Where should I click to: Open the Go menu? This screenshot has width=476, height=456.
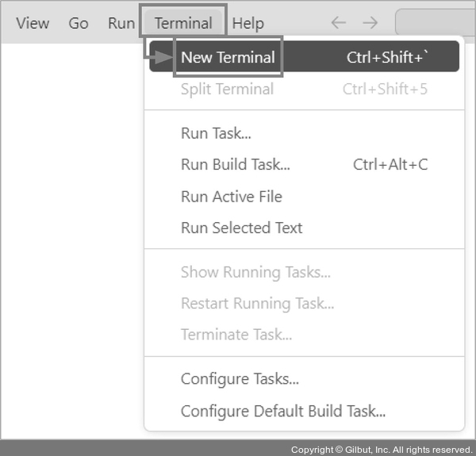[x=79, y=23]
